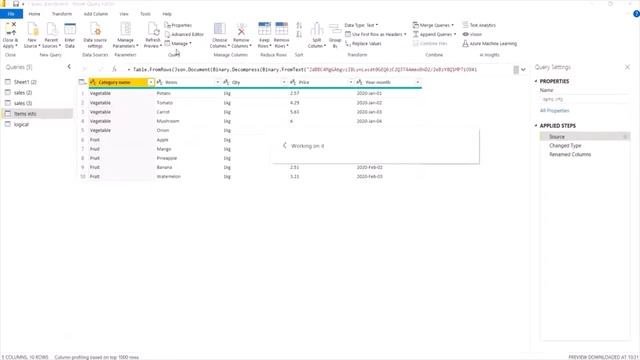
Task: Click the Group By icon
Action: 335,30
